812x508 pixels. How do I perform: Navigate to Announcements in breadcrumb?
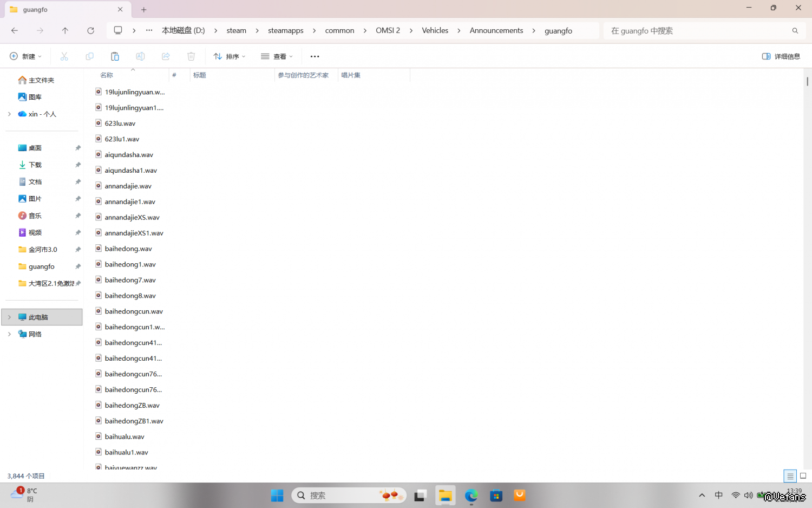click(496, 30)
